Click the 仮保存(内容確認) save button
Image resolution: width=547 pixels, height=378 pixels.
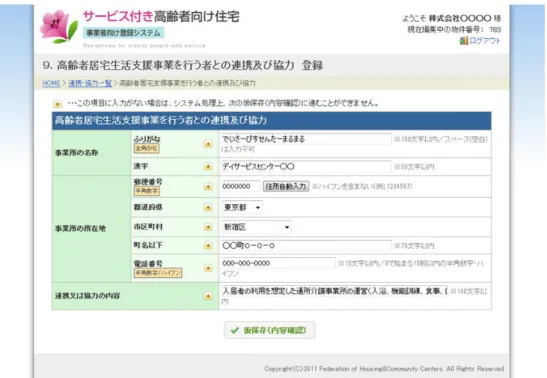[270, 330]
